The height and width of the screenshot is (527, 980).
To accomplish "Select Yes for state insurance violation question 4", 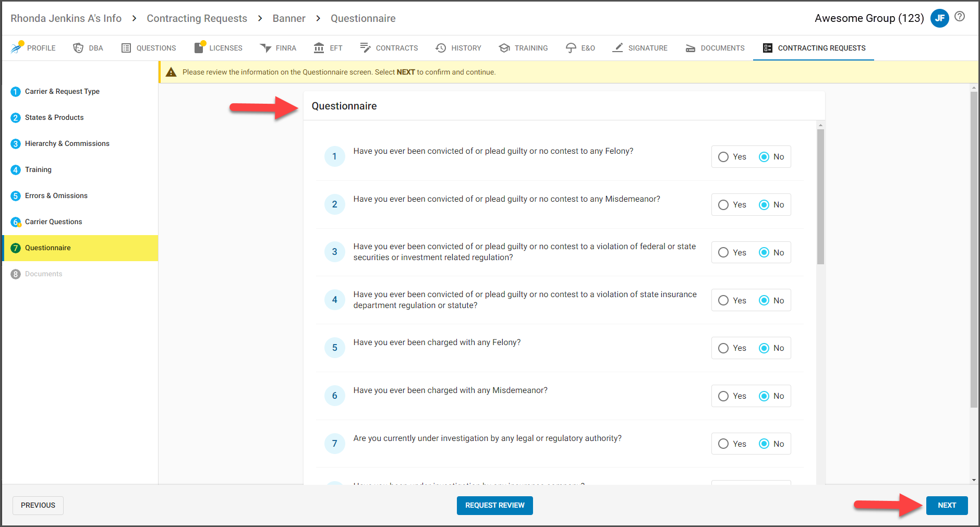I will click(723, 300).
